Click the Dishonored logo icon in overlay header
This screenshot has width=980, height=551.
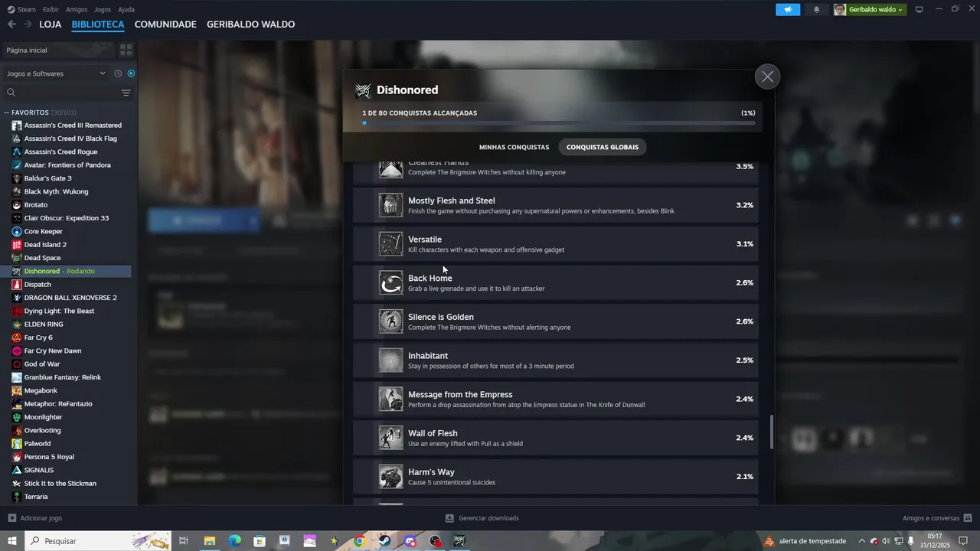click(363, 90)
